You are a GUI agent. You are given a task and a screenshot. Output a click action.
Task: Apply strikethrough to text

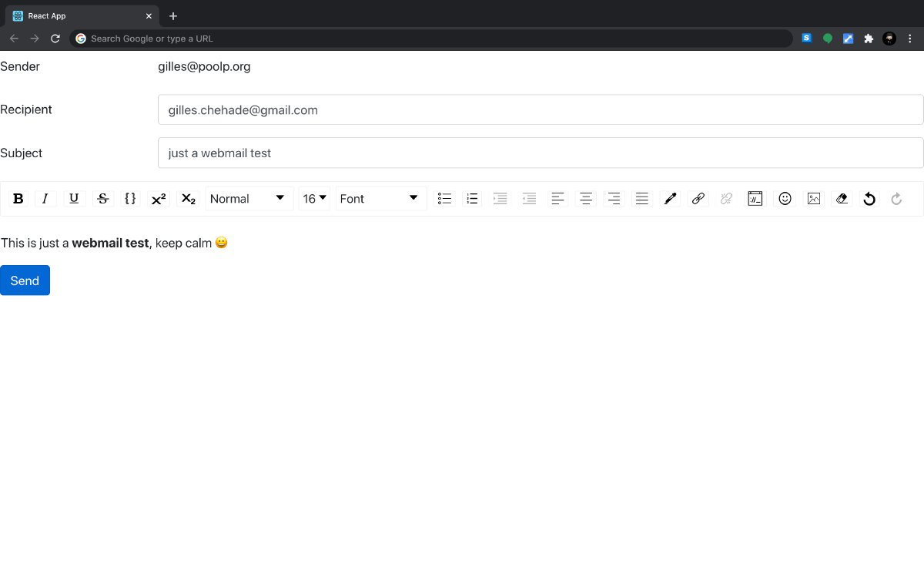(x=102, y=199)
